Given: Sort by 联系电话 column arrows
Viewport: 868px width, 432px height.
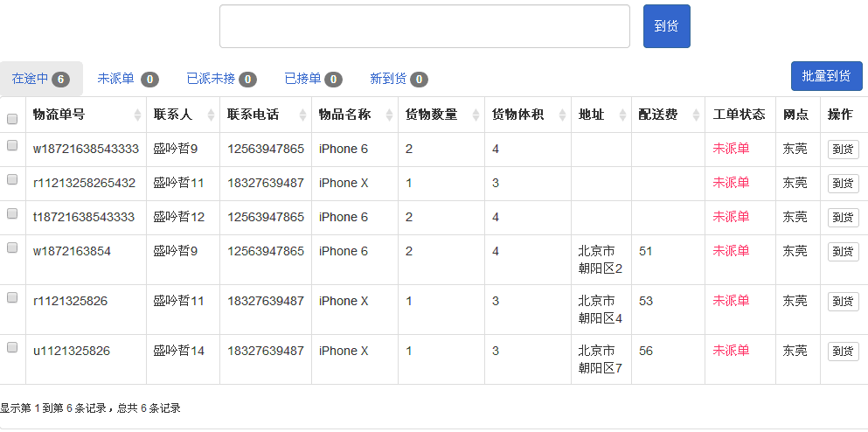Looking at the screenshot, I should click(302, 115).
